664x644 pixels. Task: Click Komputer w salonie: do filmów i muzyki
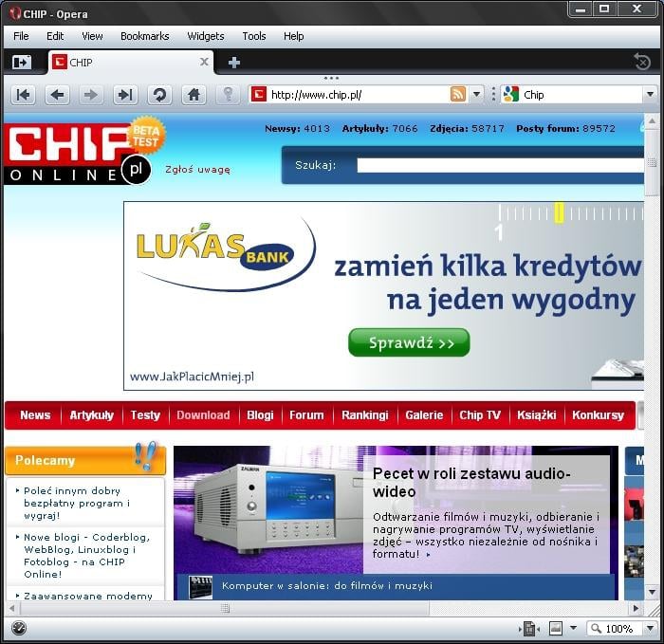tap(327, 585)
